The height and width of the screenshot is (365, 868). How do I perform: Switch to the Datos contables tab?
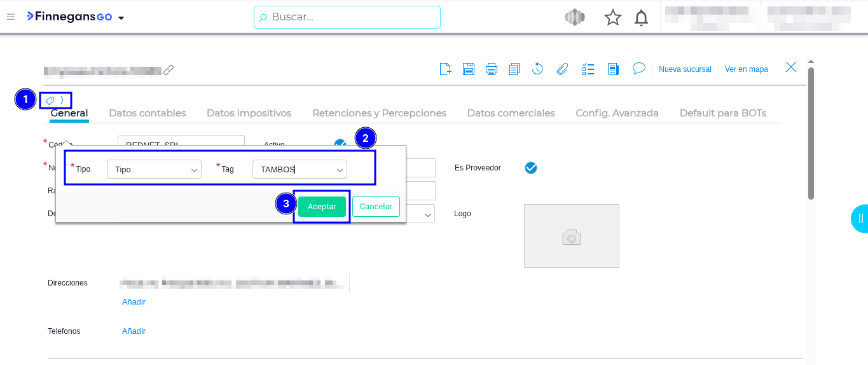tap(147, 113)
